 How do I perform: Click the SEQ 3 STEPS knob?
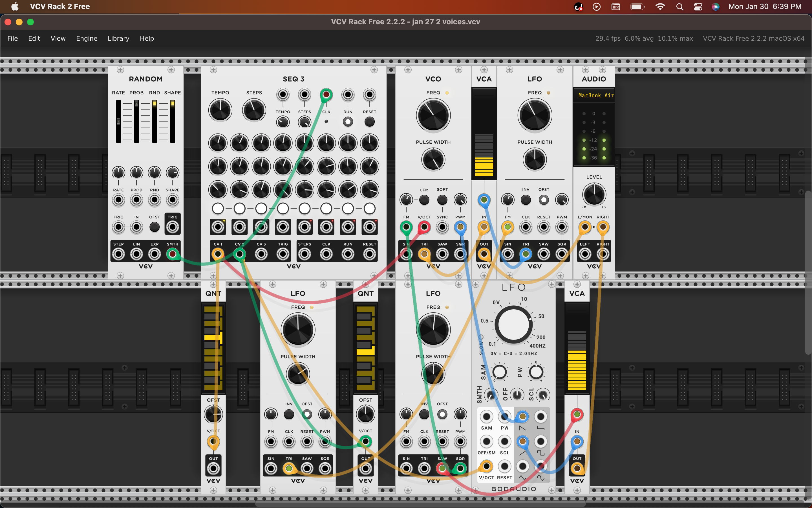(x=254, y=110)
